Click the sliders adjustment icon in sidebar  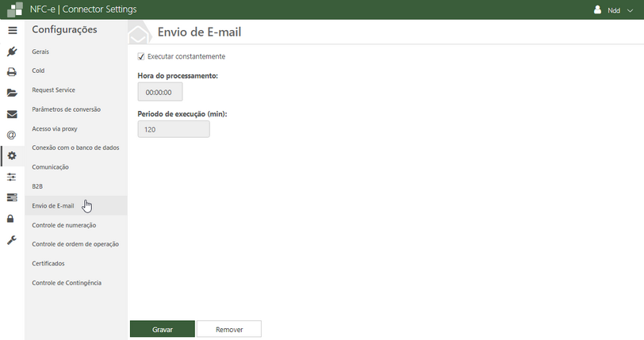click(x=11, y=177)
